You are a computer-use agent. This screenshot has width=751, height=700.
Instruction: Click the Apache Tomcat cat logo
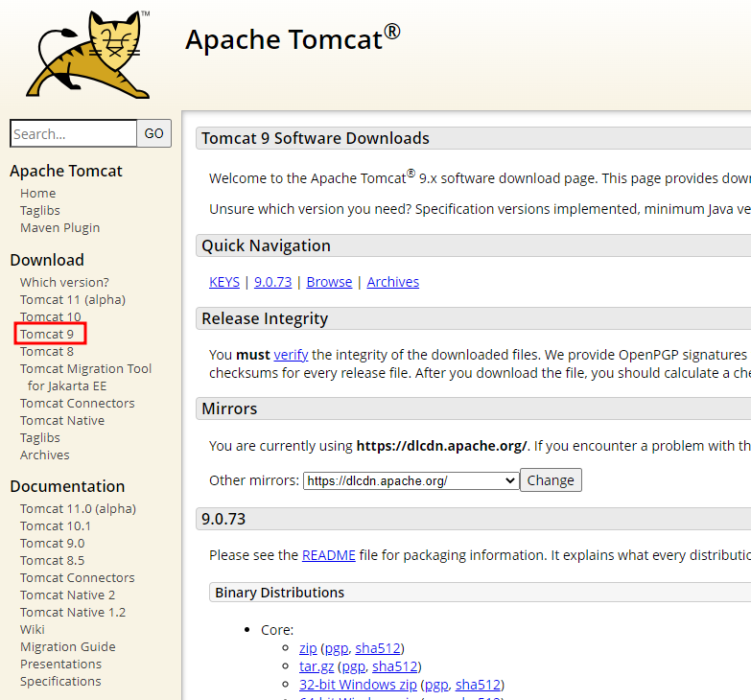(88, 54)
